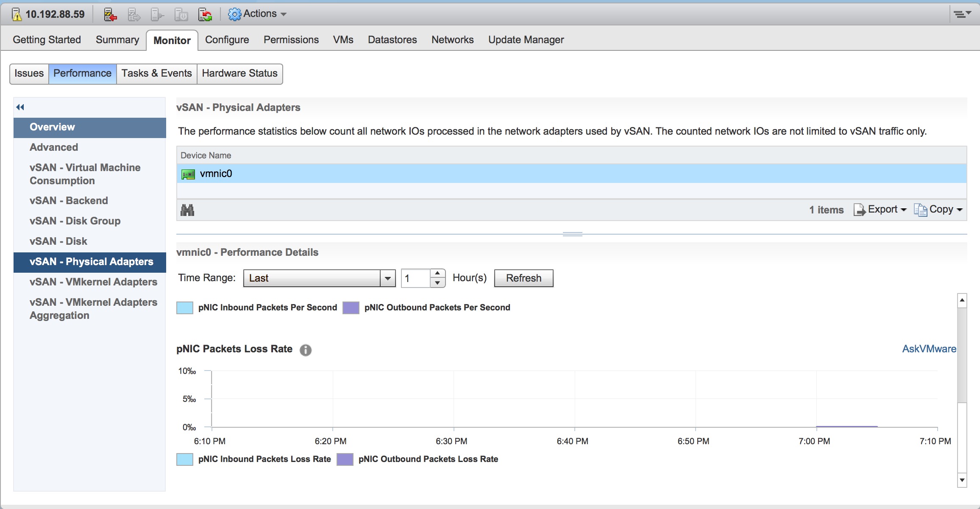Click pNIC Inbound Packets Per Second swatch
980x509 pixels.
click(185, 308)
